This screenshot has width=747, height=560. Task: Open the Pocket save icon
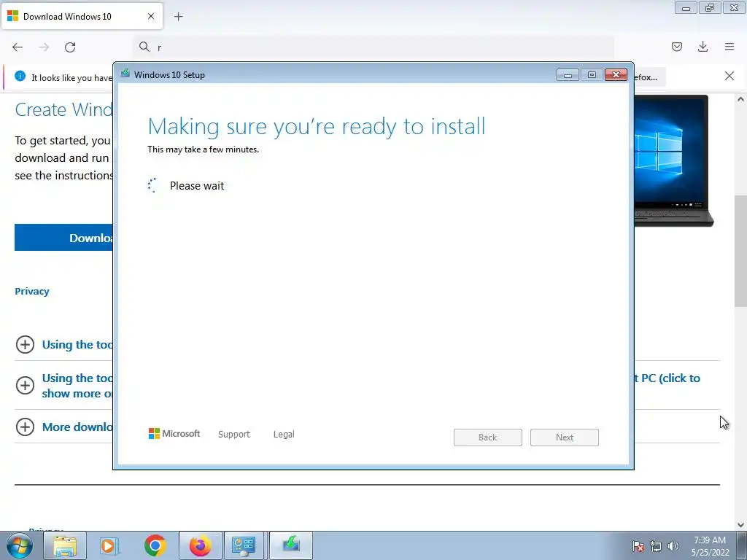tap(676, 47)
